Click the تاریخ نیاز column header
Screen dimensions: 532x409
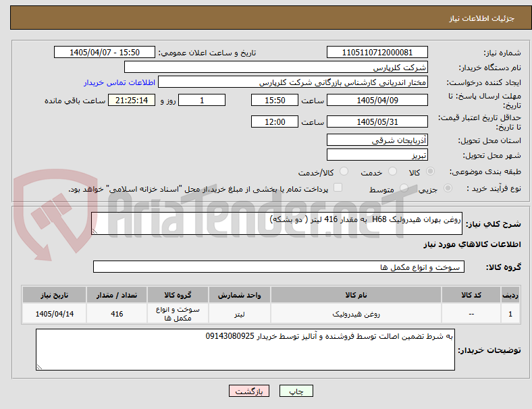54,295
